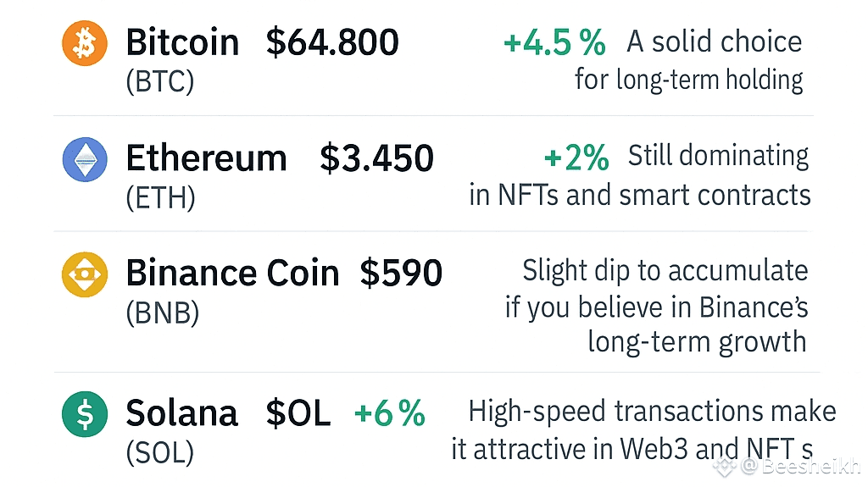Screen dimensions: 868x487
Task: Click the +6 % Solana change
Action: click(x=390, y=413)
